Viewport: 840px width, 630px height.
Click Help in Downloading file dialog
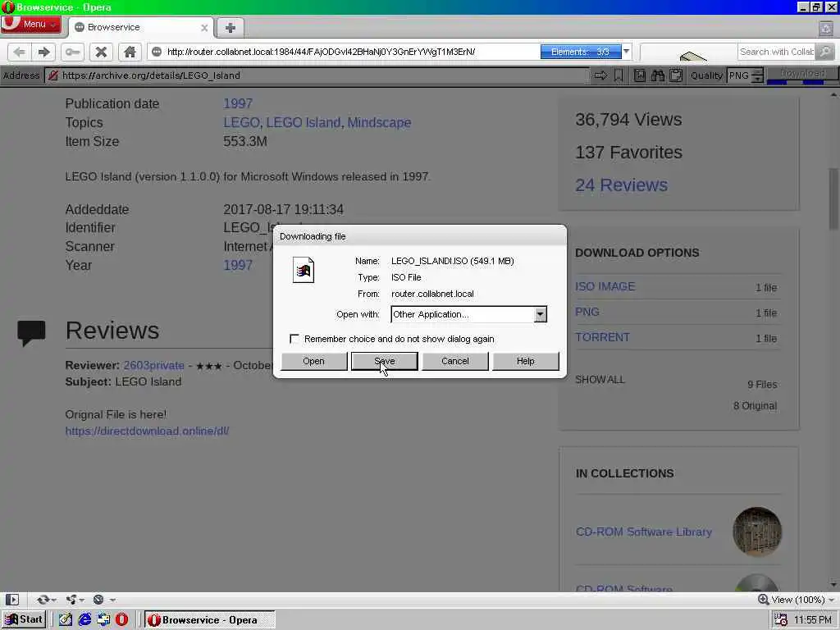[x=526, y=361]
